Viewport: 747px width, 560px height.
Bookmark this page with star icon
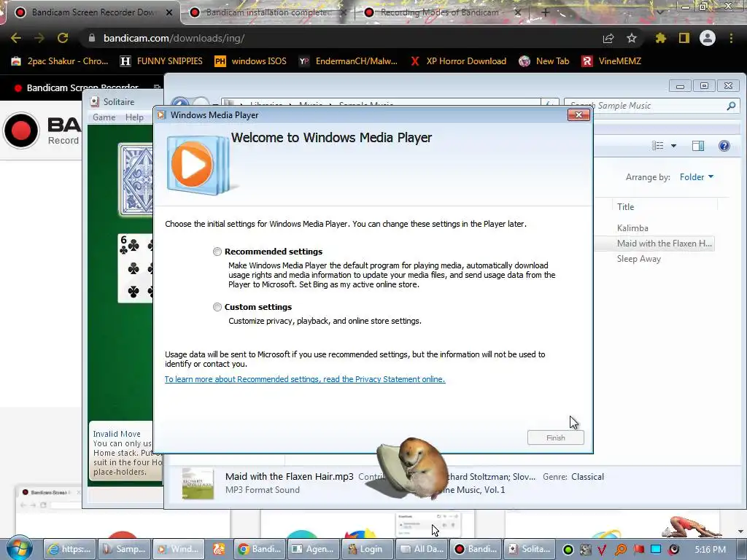pos(632,38)
